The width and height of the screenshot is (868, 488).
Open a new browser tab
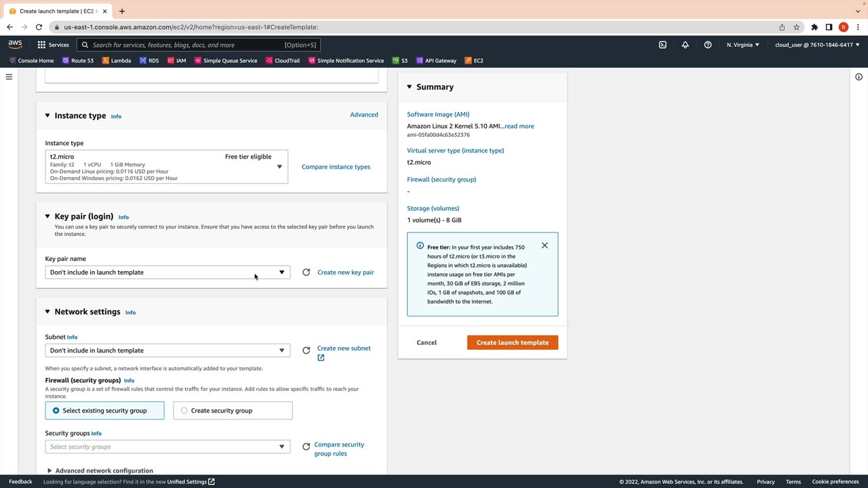(122, 11)
